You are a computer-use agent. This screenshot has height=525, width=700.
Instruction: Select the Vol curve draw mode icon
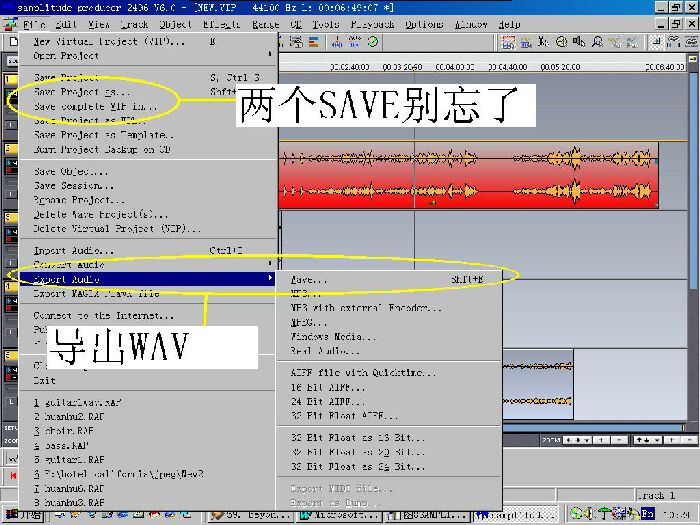point(615,42)
